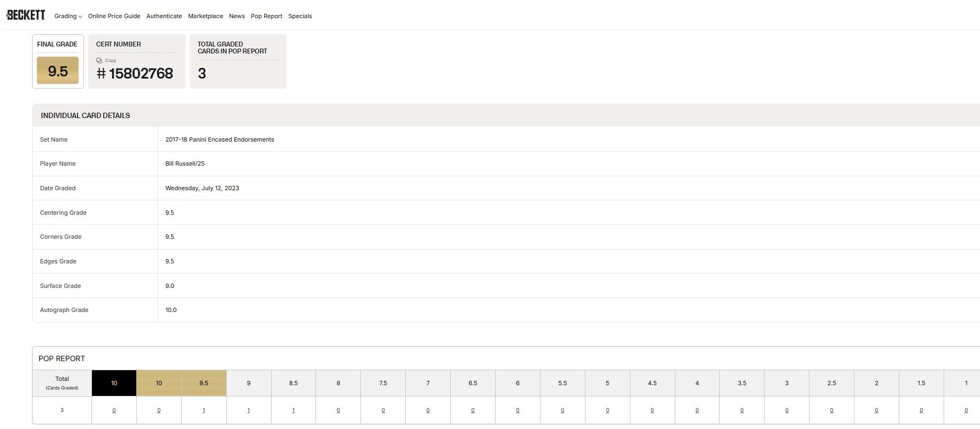Click the count link under black 10

(x=114, y=410)
